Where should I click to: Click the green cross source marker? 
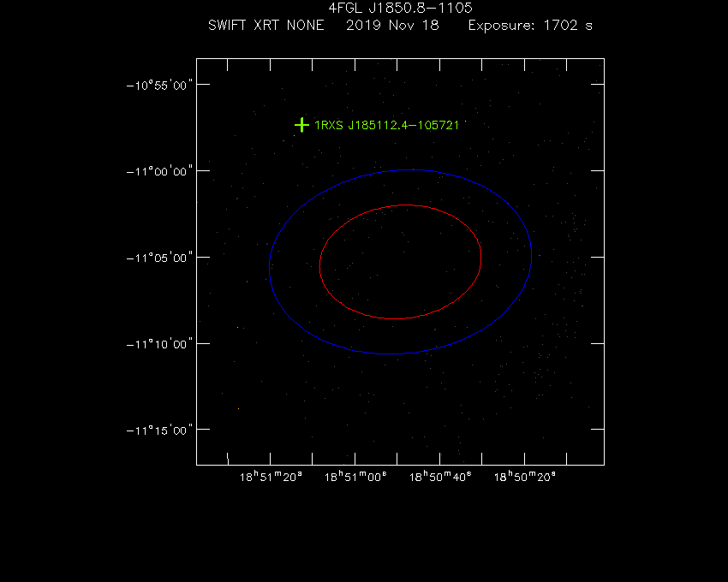pos(301,125)
